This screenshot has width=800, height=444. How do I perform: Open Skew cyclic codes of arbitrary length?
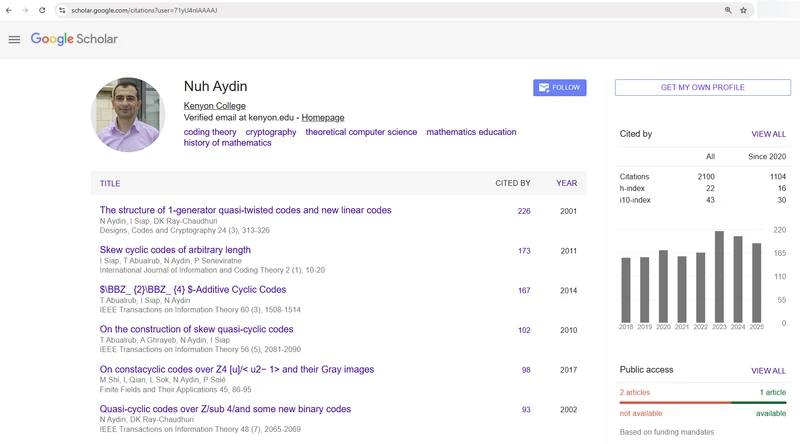click(x=175, y=250)
